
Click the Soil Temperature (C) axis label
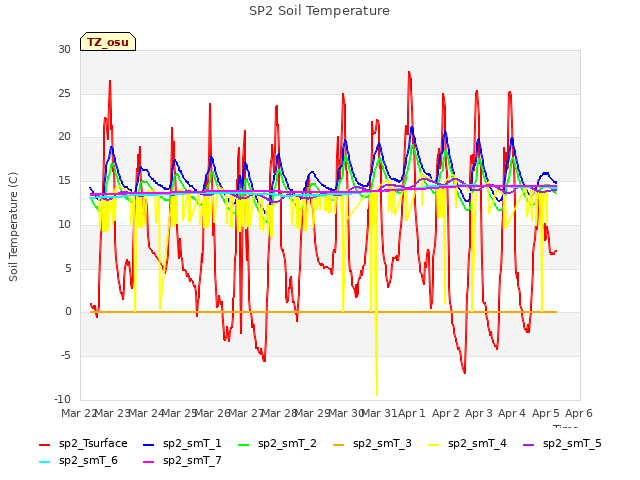coord(13,227)
